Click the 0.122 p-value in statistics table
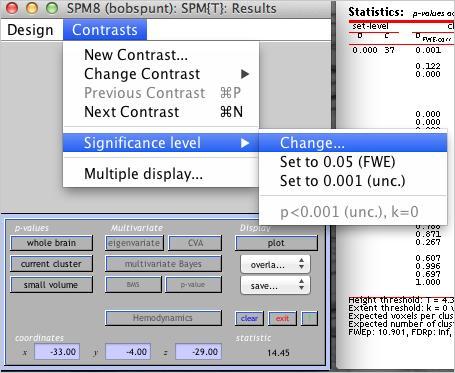 (428, 66)
